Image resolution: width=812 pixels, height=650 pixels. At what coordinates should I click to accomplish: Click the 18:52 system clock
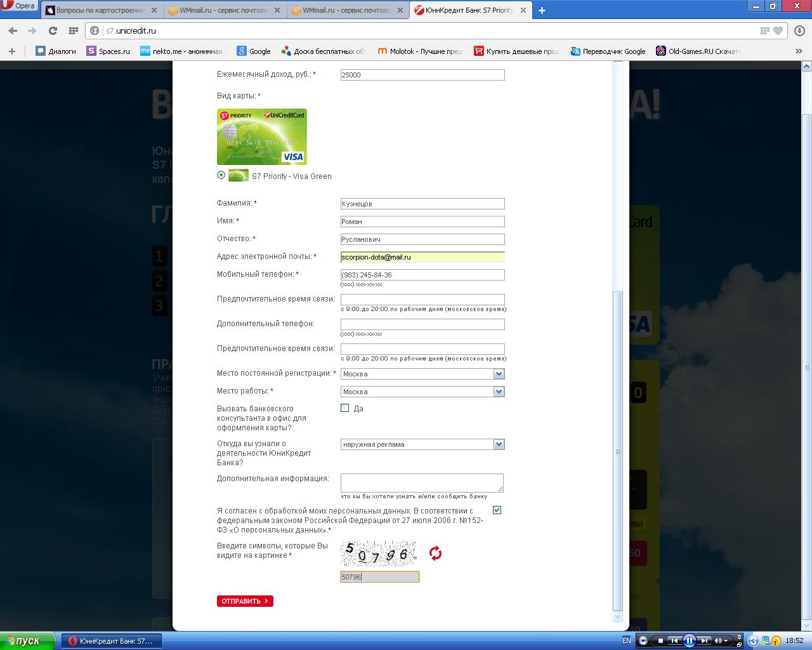point(794,641)
